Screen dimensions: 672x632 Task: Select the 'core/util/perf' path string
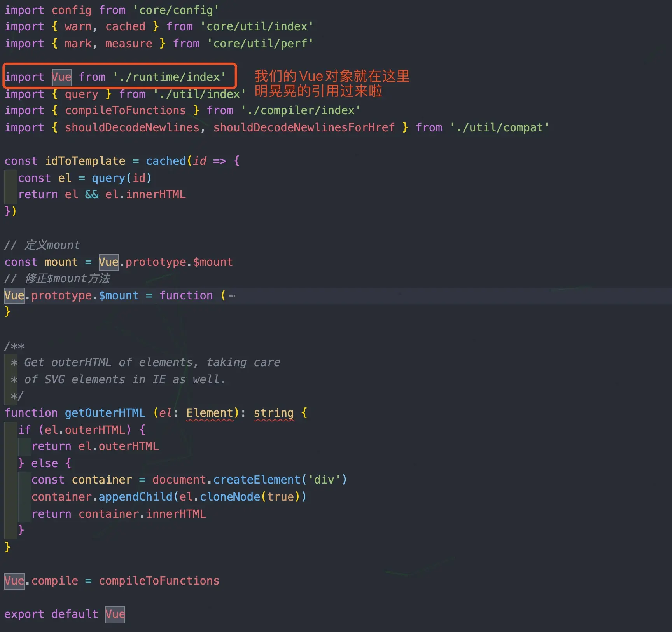coord(261,44)
